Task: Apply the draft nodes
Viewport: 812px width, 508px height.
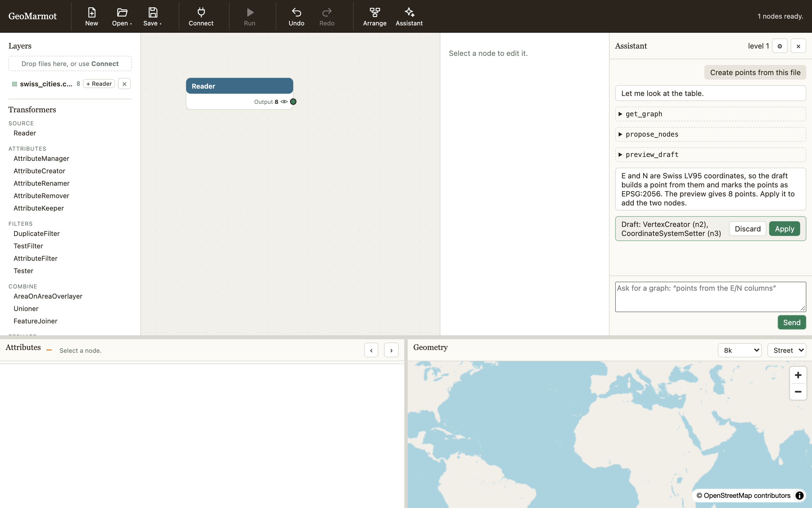Action: tap(784, 229)
